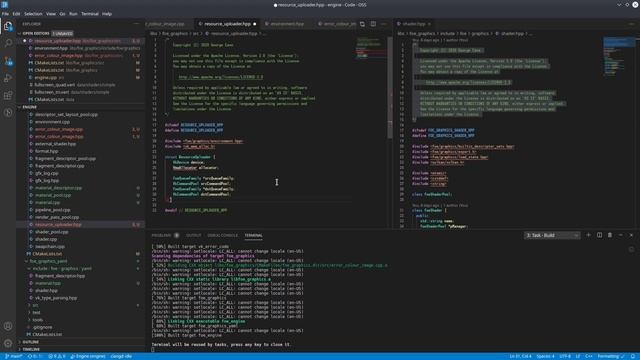Open notifications bell in status bar
640x360 pixels.
coord(633,356)
